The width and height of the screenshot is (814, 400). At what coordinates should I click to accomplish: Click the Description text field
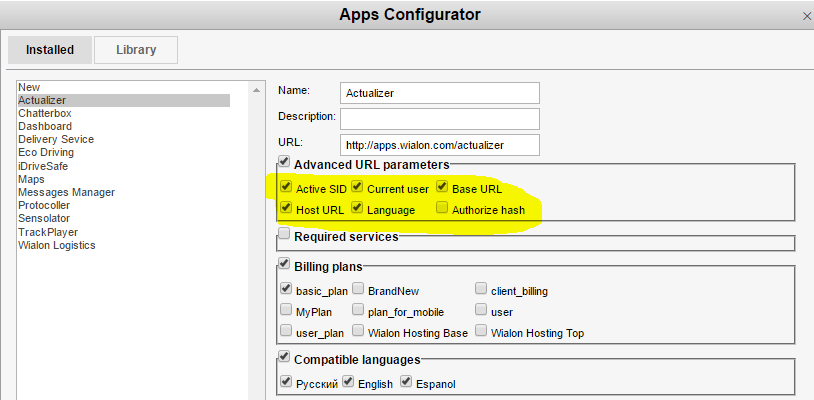pyautogui.click(x=439, y=119)
